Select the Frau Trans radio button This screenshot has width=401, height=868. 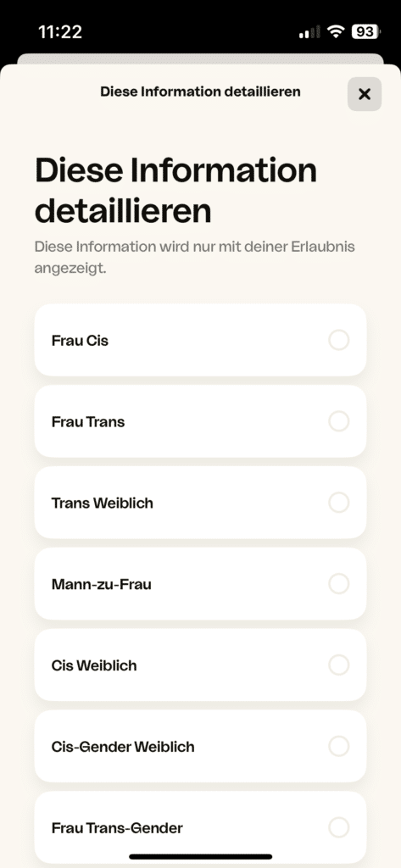coord(339,421)
